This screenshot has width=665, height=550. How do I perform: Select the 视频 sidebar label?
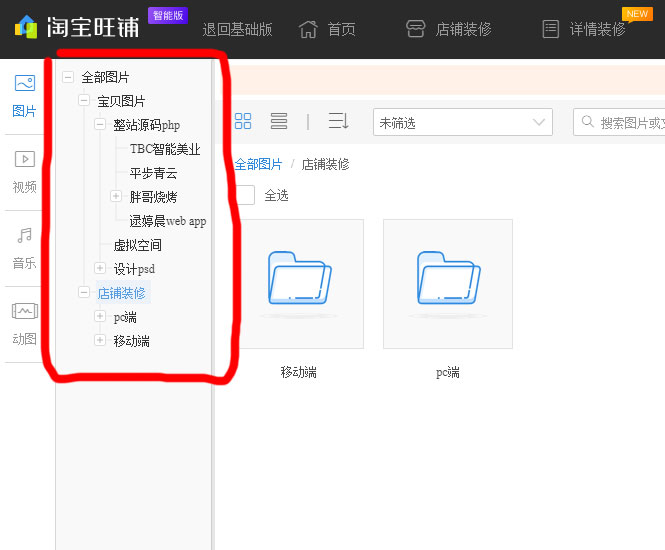(24, 187)
